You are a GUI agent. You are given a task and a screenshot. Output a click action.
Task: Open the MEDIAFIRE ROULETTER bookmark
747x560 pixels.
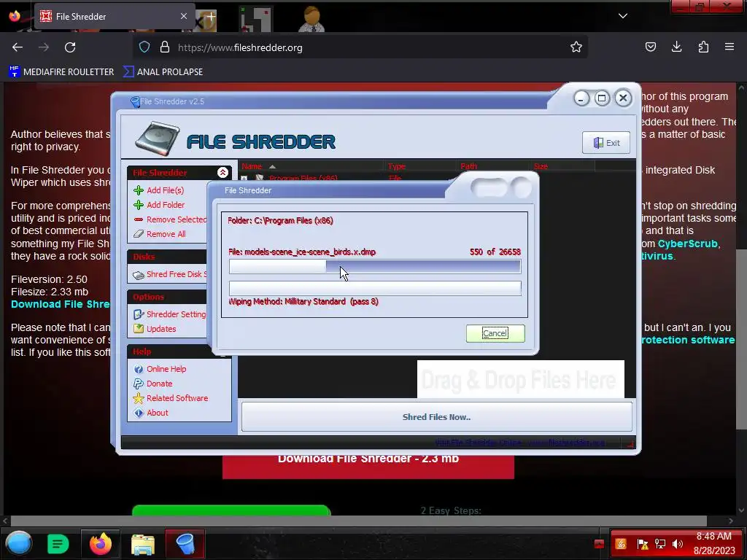(61, 72)
